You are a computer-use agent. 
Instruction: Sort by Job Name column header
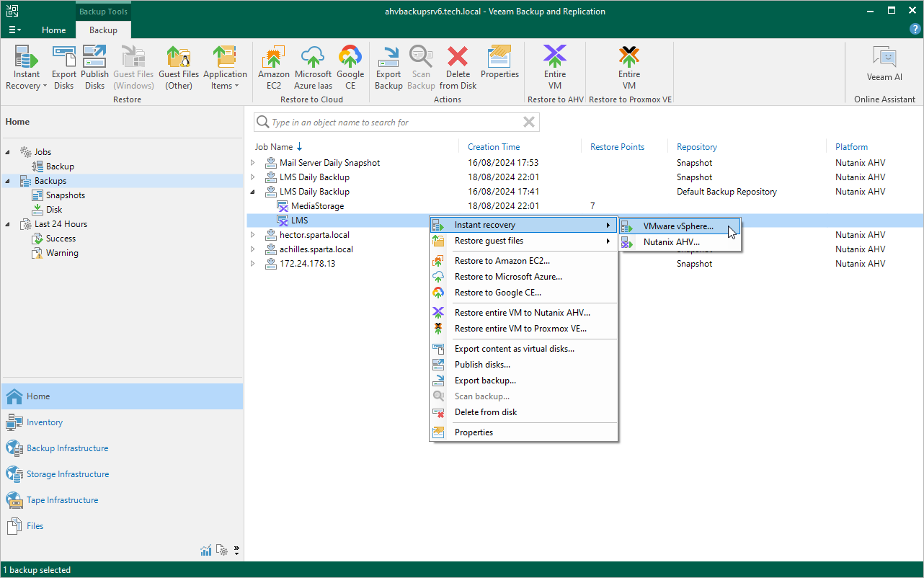274,147
